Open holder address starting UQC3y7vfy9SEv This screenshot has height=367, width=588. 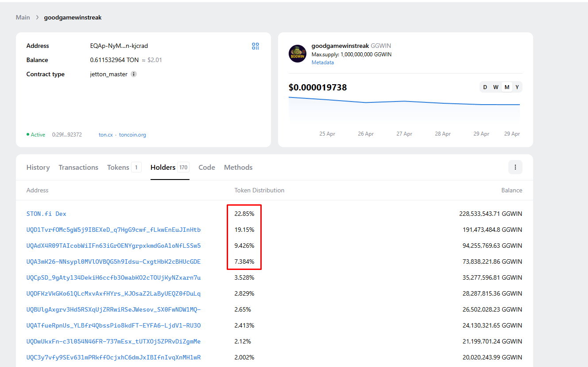click(114, 357)
